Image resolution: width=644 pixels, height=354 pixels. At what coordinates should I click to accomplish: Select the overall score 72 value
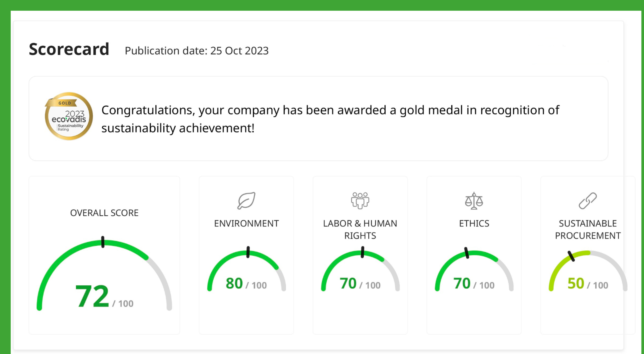click(x=92, y=296)
